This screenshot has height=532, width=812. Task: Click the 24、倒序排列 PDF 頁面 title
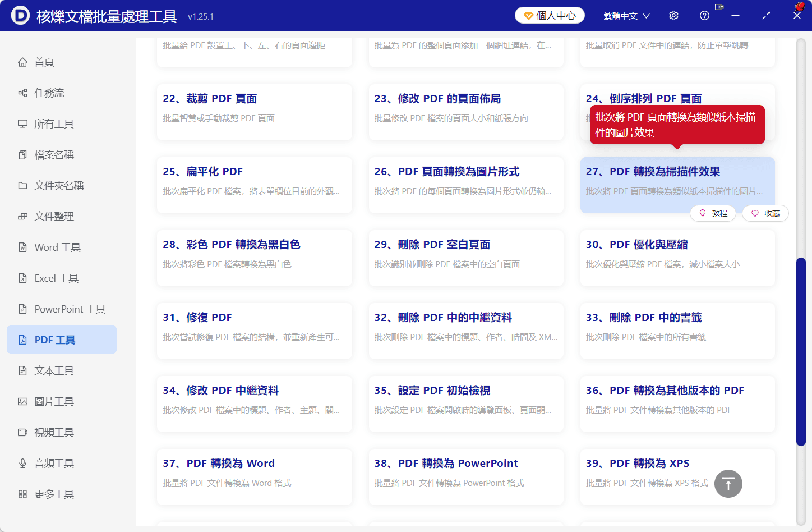pyautogui.click(x=644, y=99)
